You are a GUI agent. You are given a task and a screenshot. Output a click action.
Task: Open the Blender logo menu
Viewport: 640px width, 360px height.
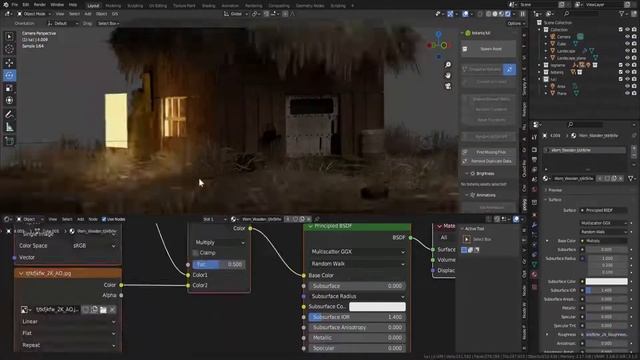click(x=5, y=4)
